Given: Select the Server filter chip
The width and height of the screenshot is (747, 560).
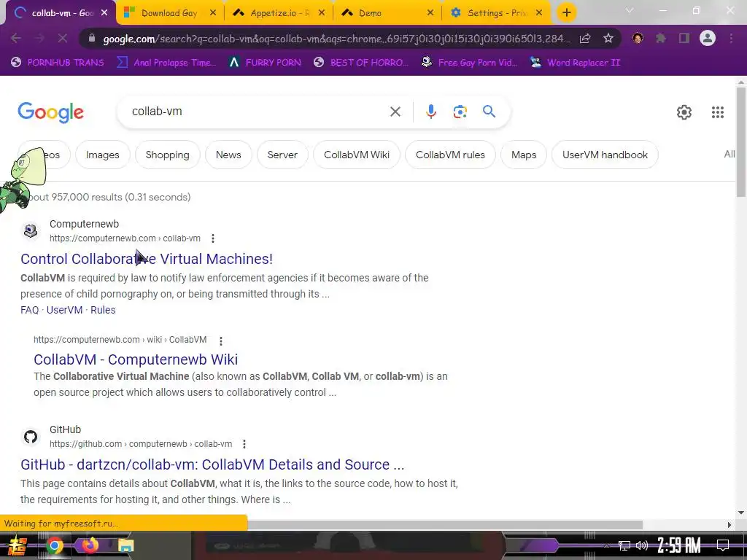Looking at the screenshot, I should (x=282, y=155).
